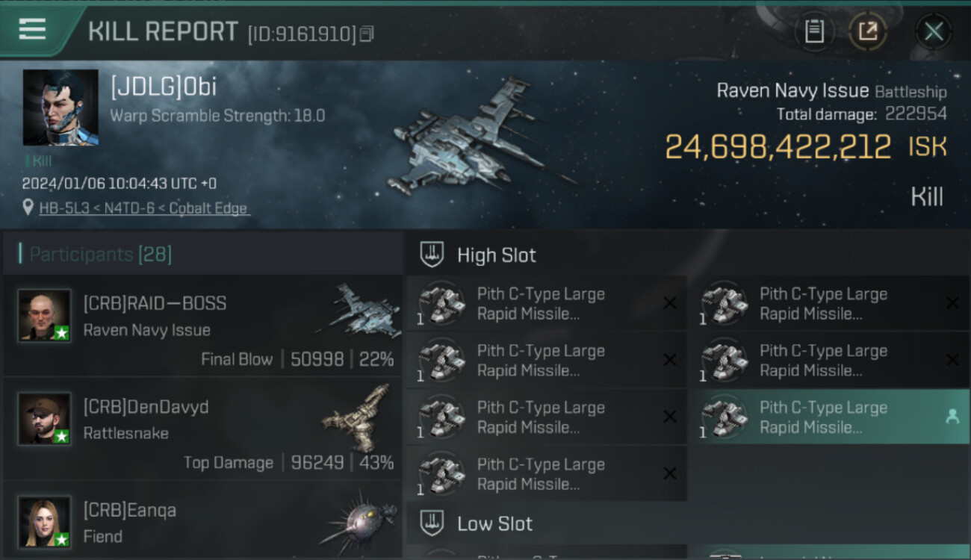Click the High Slot section icon
971x560 pixels.
pyautogui.click(x=431, y=255)
